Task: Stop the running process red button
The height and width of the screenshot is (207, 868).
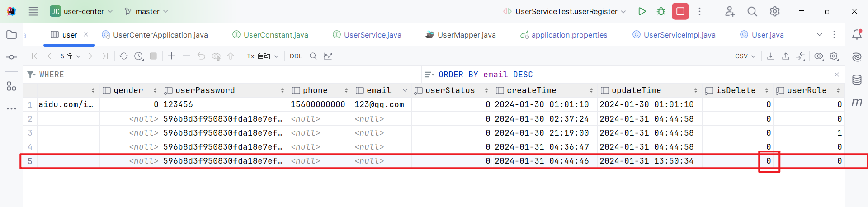Action: tap(680, 11)
